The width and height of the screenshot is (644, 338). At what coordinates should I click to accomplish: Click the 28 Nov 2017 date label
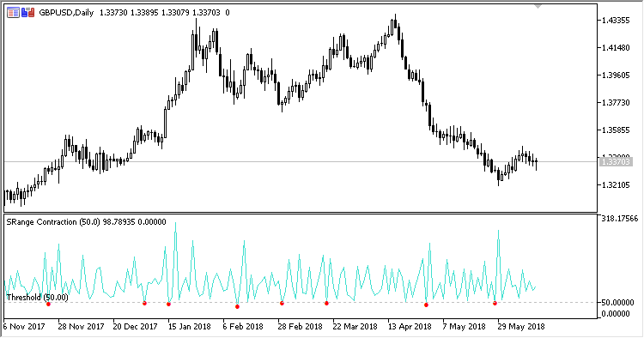click(x=81, y=327)
